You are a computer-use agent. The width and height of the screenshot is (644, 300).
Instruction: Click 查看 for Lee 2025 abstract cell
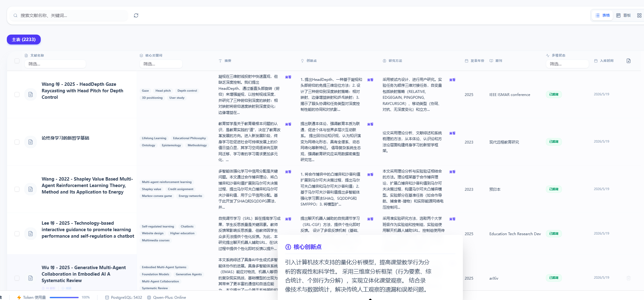(288, 219)
